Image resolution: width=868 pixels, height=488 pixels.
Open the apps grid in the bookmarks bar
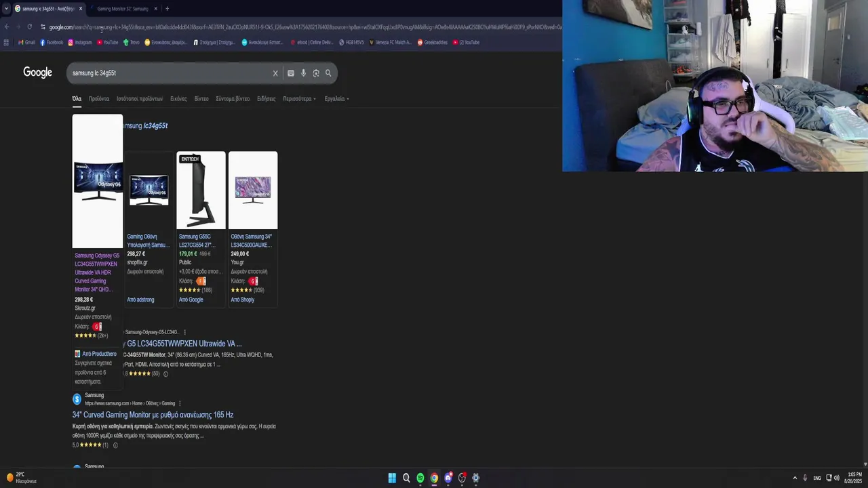6,42
